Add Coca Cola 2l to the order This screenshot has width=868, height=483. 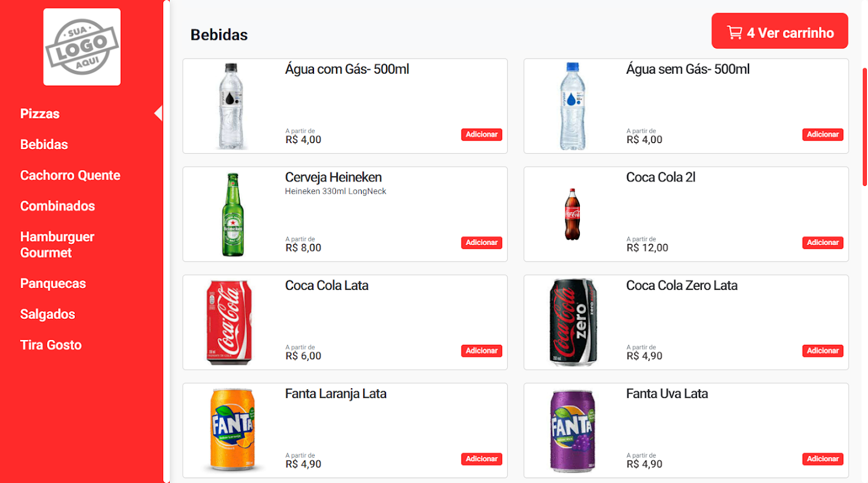822,243
